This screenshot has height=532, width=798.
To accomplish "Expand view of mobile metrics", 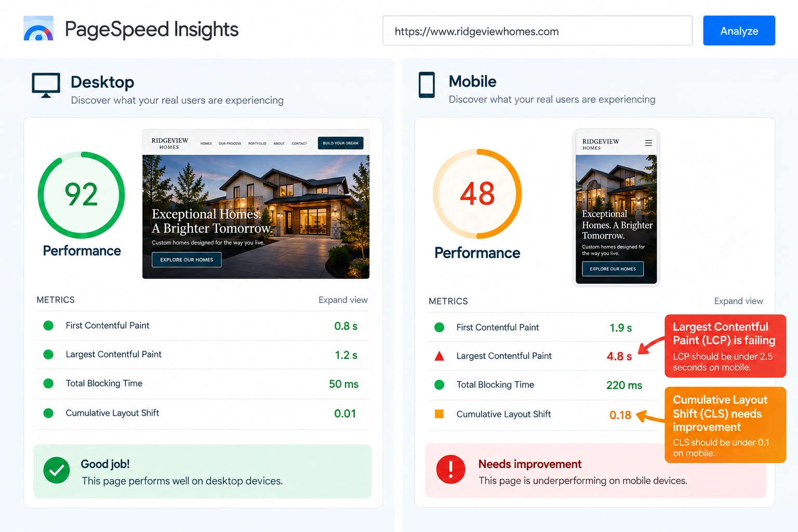I will (x=738, y=301).
